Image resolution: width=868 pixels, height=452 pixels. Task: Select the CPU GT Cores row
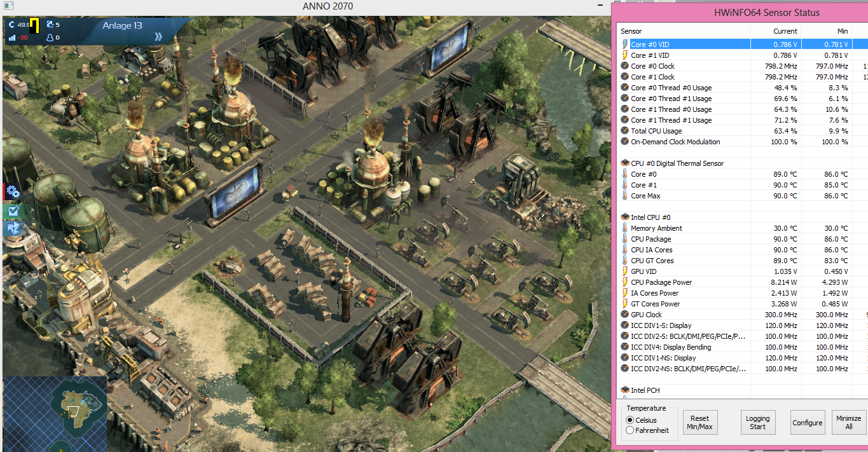point(743,261)
